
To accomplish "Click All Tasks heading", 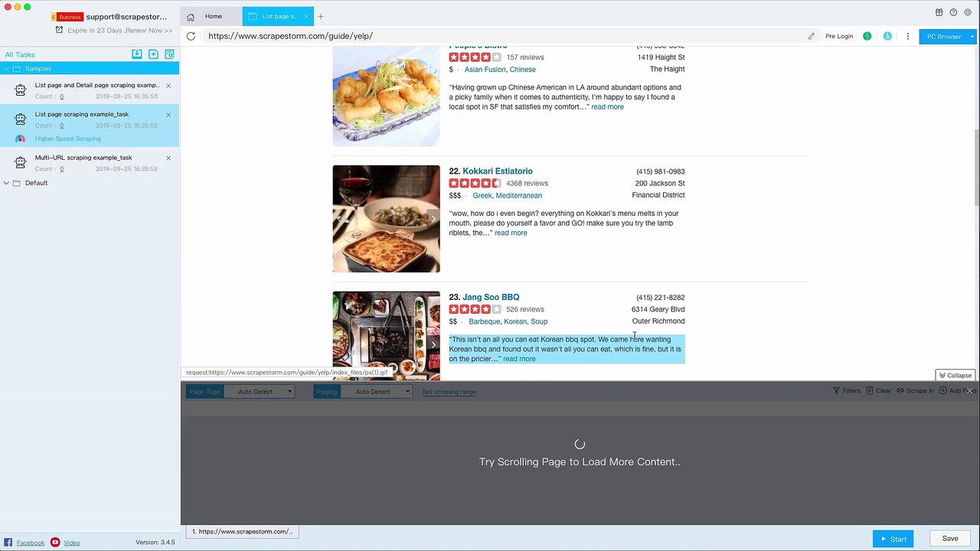I will (20, 54).
